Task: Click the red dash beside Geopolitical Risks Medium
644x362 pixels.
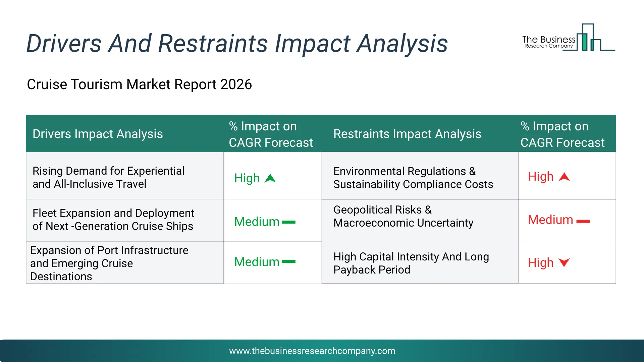Action: pos(583,221)
